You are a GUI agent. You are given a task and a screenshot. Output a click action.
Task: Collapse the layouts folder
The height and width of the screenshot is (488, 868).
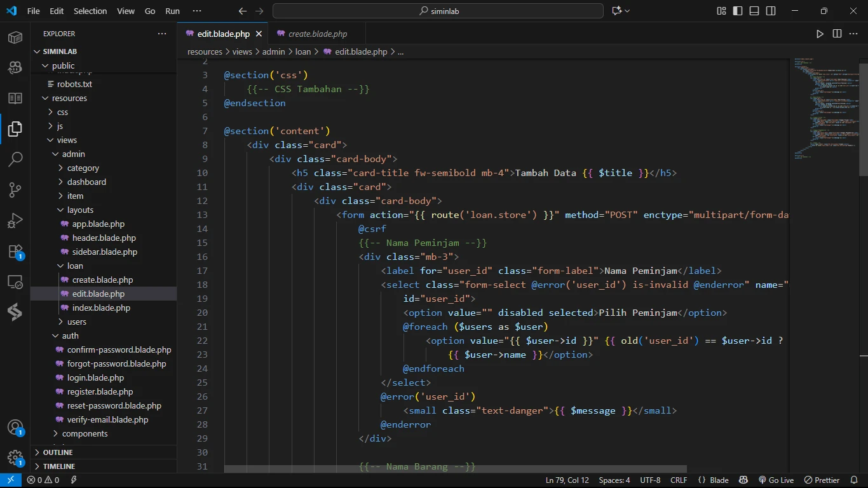80,210
